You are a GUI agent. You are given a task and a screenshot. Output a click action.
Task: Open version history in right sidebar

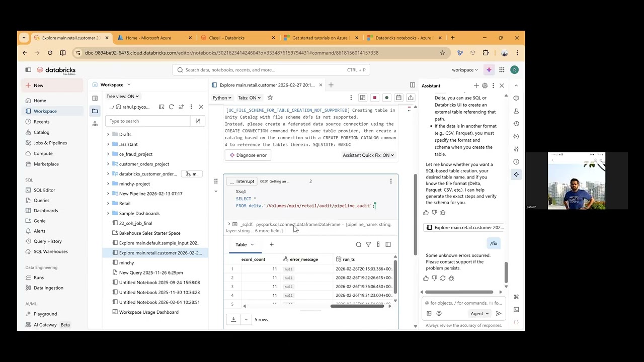(x=516, y=124)
